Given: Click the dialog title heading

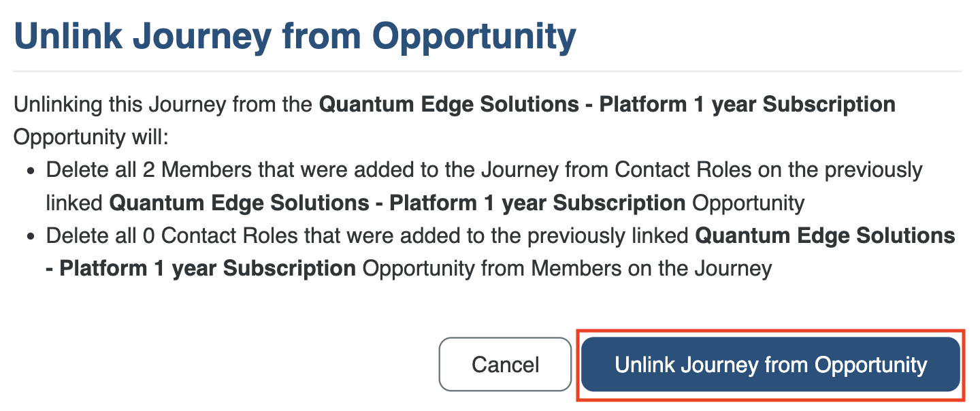Looking at the screenshot, I should (295, 36).
